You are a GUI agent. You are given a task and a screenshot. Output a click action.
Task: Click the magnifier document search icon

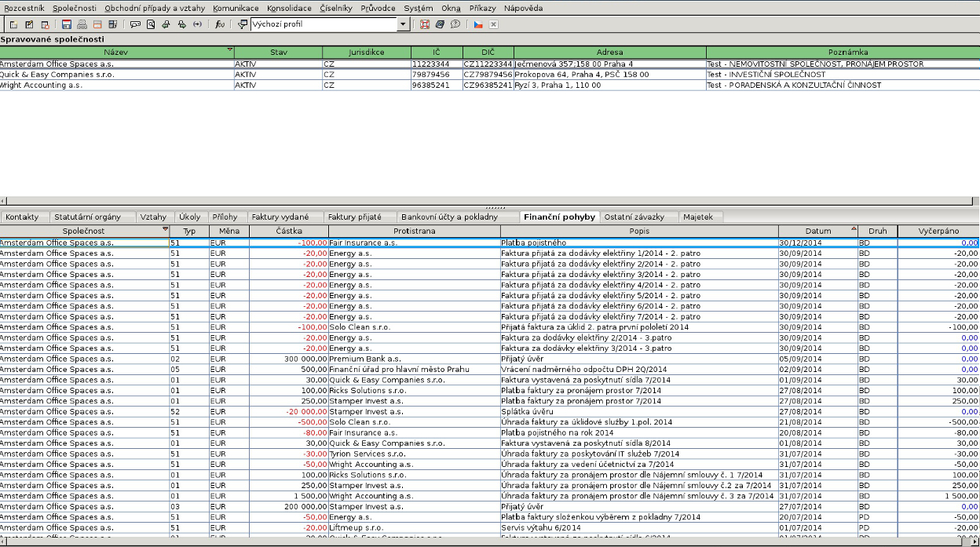(x=151, y=24)
